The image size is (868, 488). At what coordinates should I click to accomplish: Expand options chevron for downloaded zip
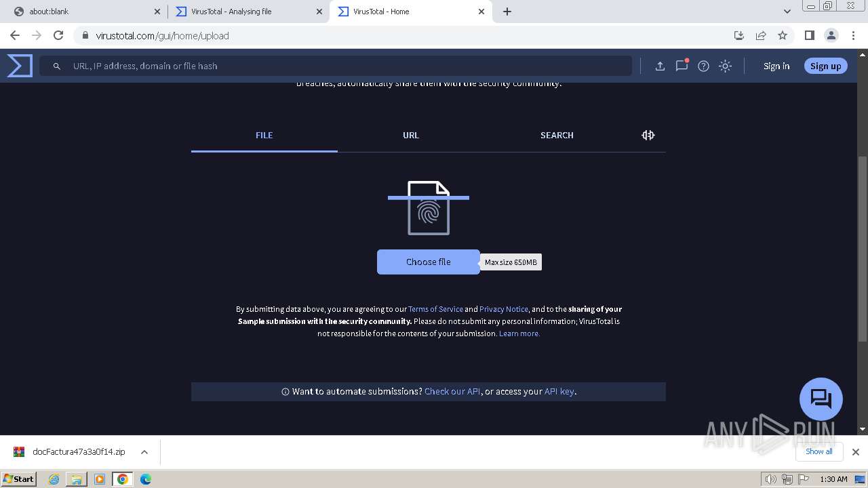(x=144, y=452)
